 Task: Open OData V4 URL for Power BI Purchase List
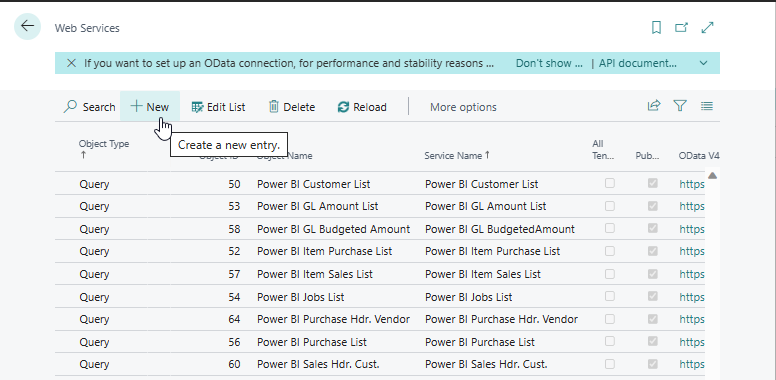pos(692,342)
